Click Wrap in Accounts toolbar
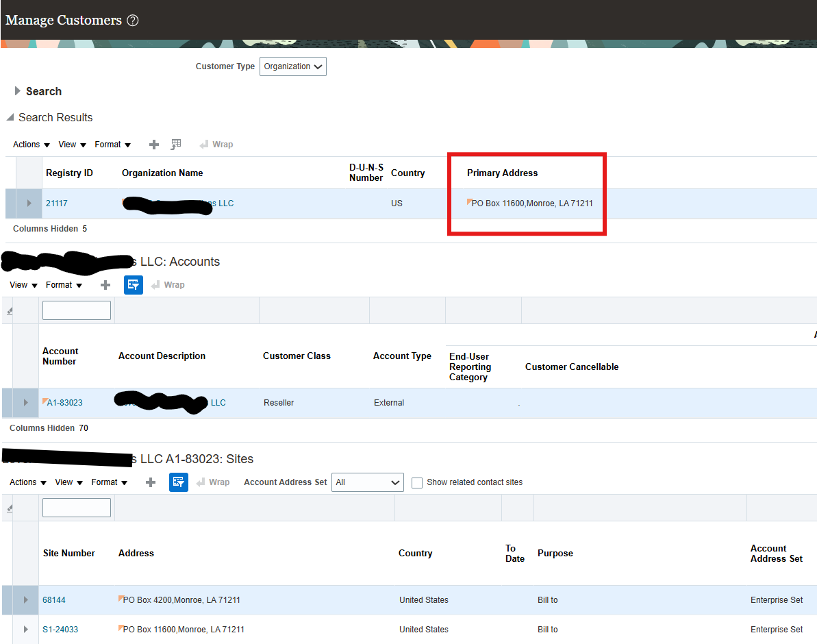 click(x=168, y=285)
